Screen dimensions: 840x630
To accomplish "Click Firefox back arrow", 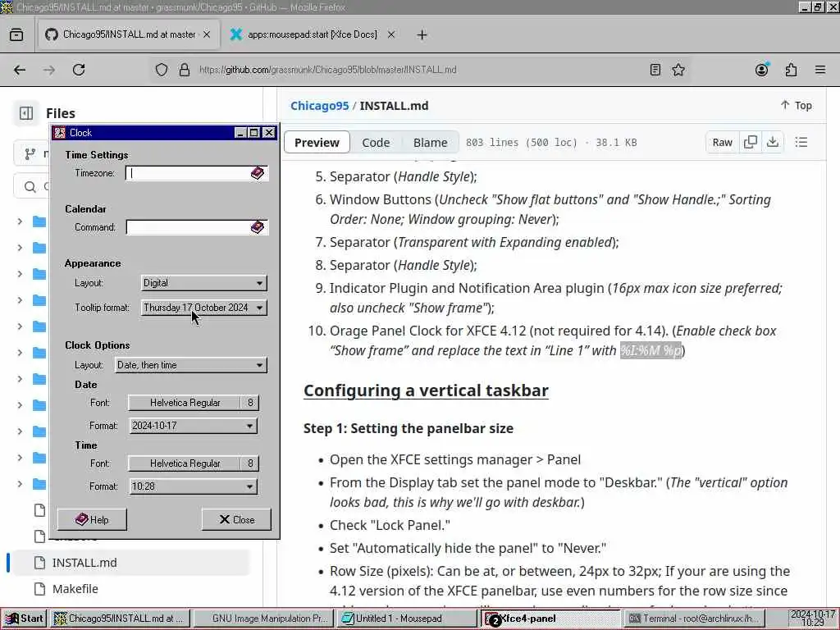I will tap(20, 70).
